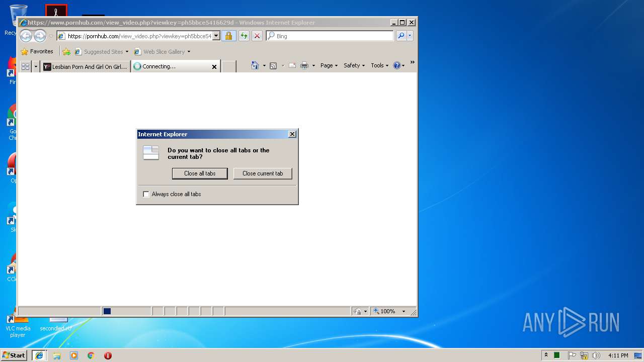Click the 4:11 PM clock
The image size is (644, 362).
click(618, 355)
